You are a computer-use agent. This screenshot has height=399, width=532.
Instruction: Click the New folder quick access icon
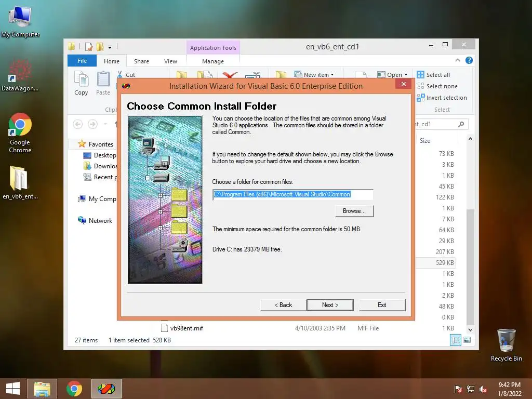coord(100,46)
